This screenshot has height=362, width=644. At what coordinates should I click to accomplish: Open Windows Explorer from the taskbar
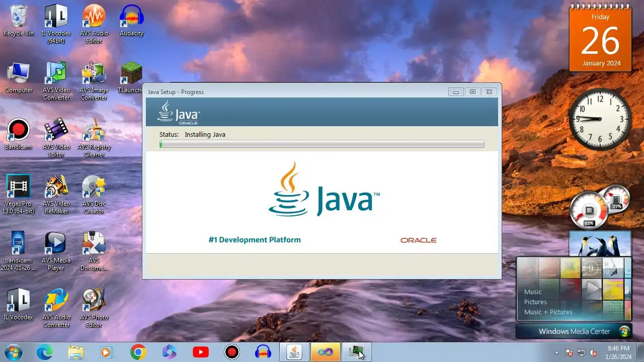(76, 352)
